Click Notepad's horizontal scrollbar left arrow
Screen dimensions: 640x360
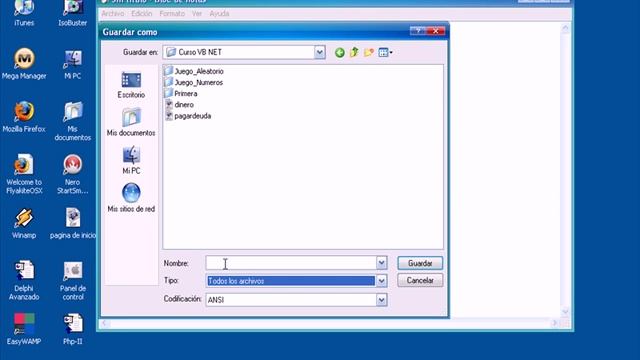(x=104, y=323)
